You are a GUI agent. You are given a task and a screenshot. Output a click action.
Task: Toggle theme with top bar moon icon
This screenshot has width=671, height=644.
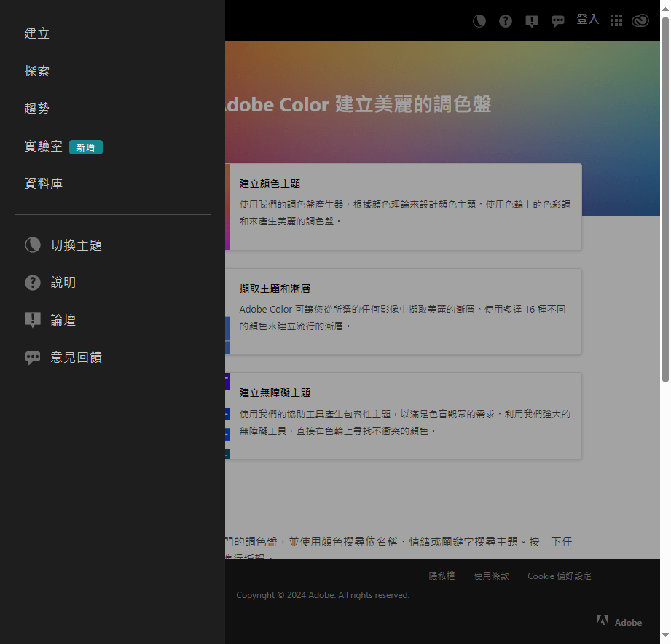[479, 20]
